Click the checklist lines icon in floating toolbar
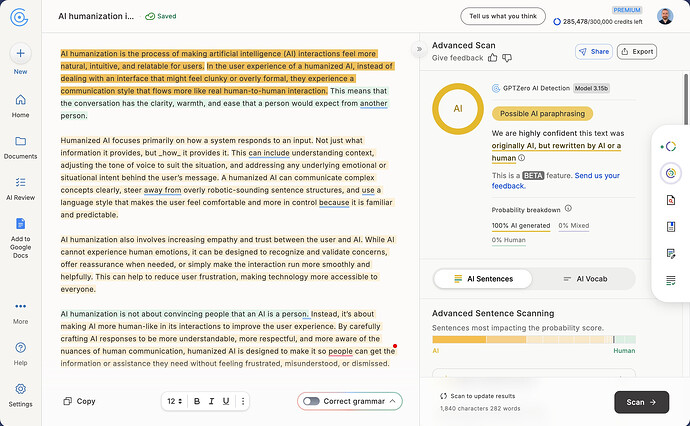Viewport: 690px width, 426px height. tap(671, 280)
